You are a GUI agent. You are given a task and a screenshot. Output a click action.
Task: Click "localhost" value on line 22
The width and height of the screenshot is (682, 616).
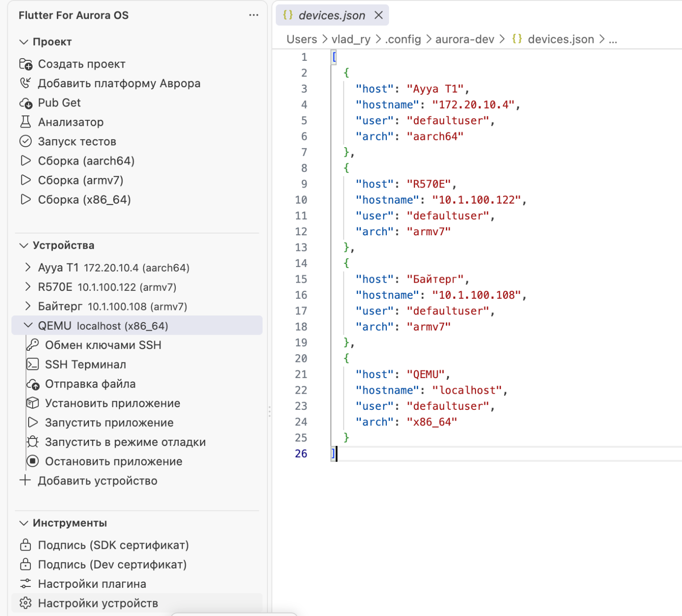tap(467, 390)
